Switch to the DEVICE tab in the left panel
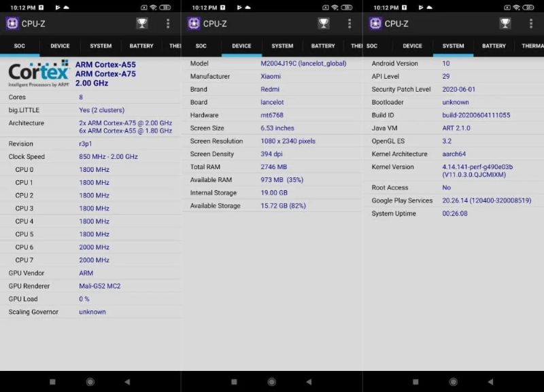Screen dimensions: 544x392 [x=60, y=46]
